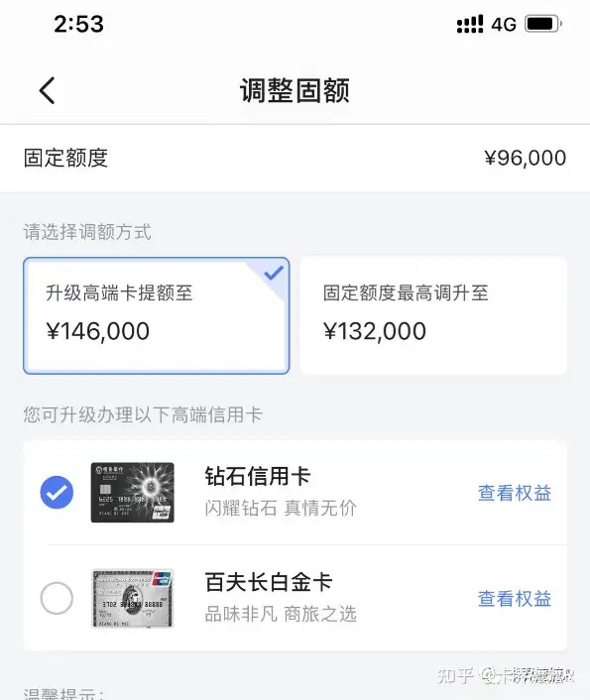Tap the 固定额度 ¥96,000 amount
590x700 pixels.
pos(526,158)
